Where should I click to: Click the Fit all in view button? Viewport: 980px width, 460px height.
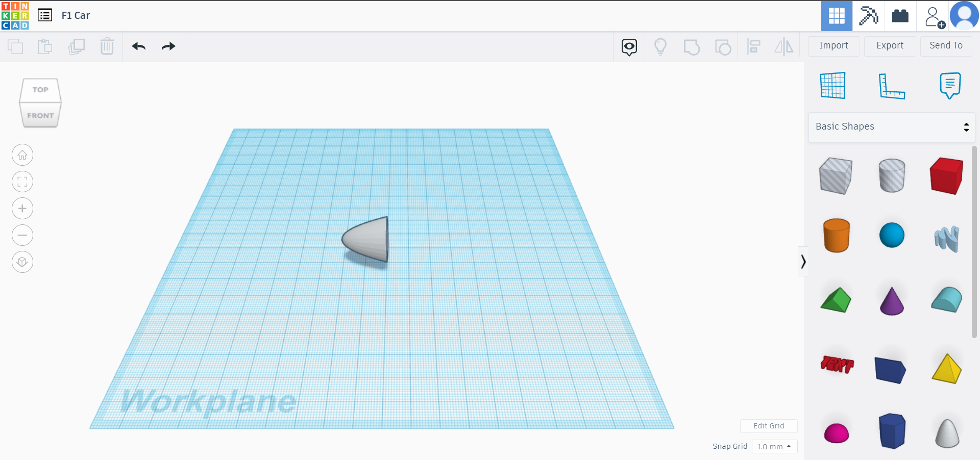tap(22, 182)
